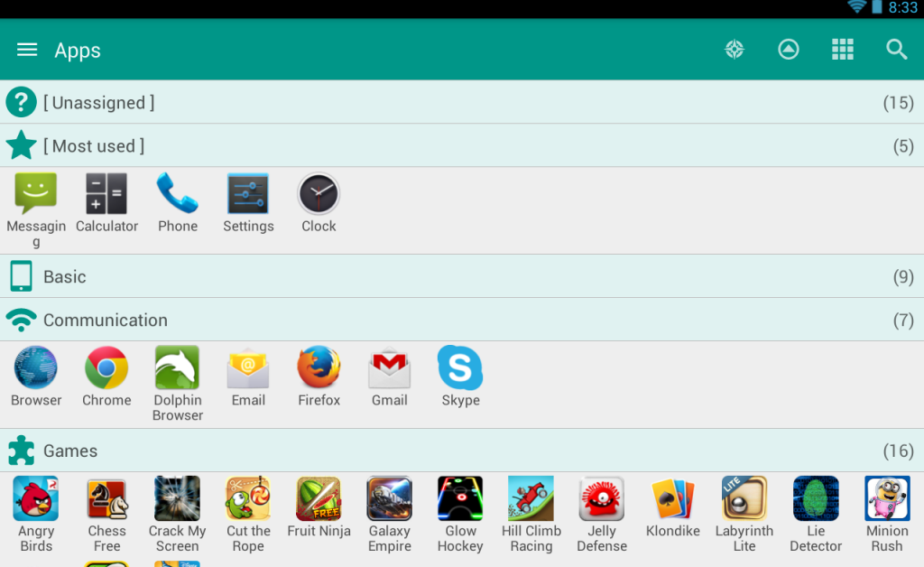This screenshot has width=924, height=567.
Task: Click the (16) count on Games row
Action: pyautogui.click(x=898, y=451)
